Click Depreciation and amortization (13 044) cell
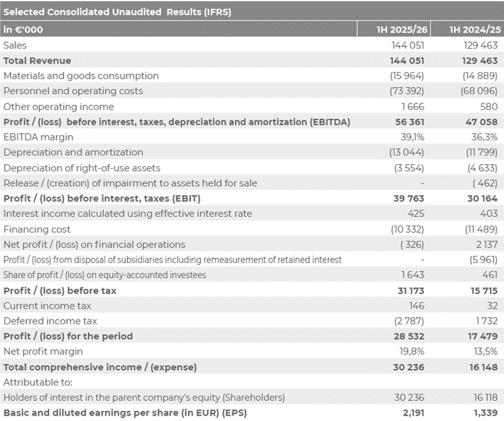This screenshot has width=504, height=421. (407, 152)
